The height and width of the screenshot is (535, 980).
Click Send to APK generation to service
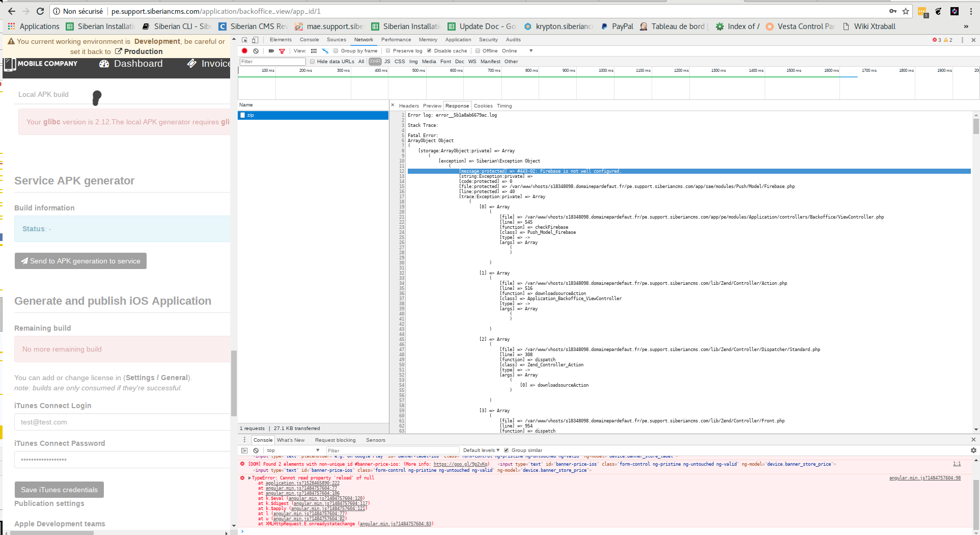pos(80,261)
